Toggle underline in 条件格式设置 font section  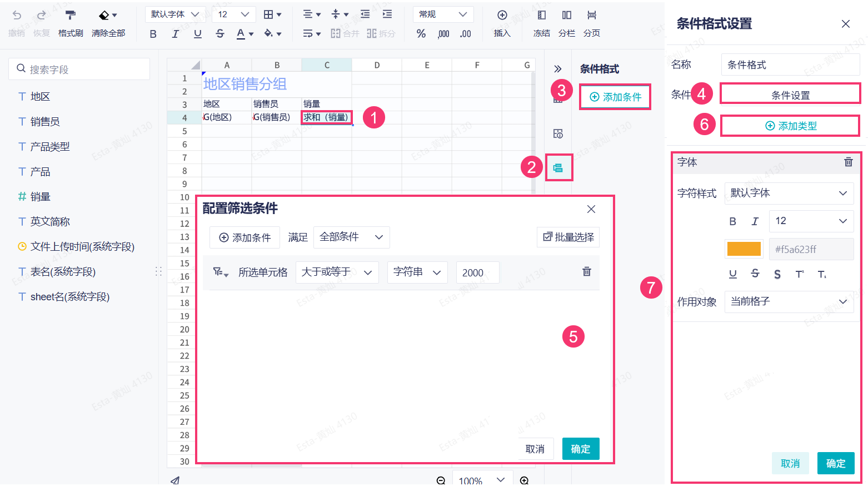click(x=733, y=274)
